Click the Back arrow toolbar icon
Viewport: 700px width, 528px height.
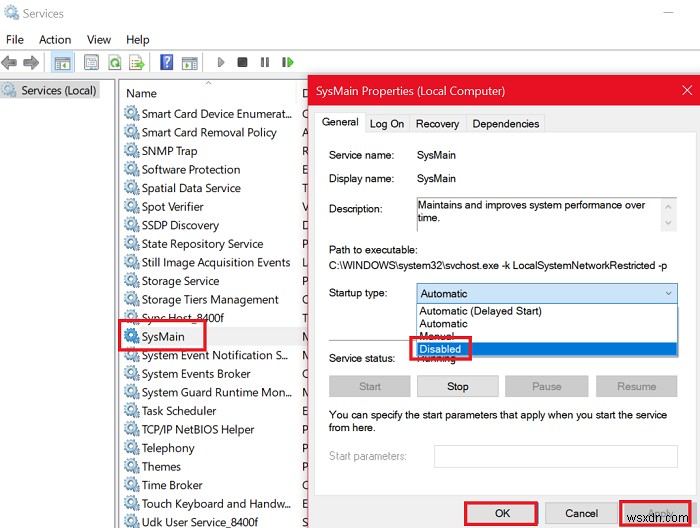9,62
